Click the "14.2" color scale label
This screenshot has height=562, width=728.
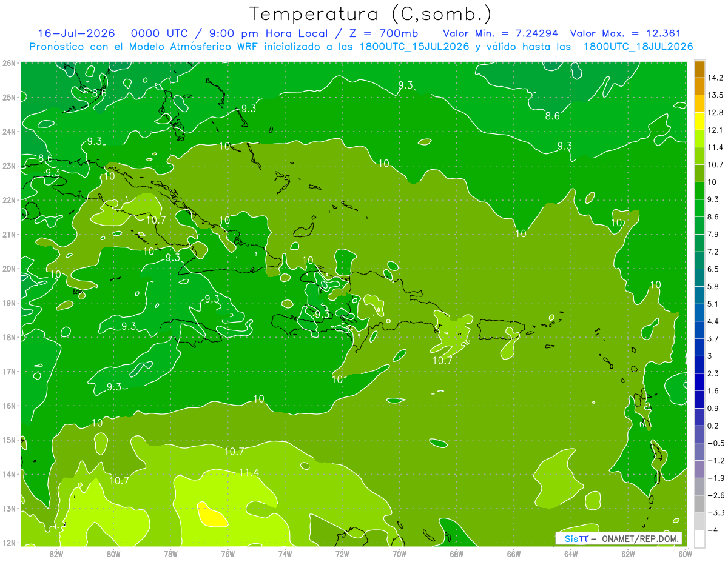(x=715, y=78)
